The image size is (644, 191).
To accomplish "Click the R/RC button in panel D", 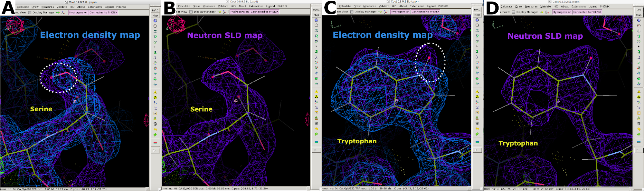I will [639, 10].
